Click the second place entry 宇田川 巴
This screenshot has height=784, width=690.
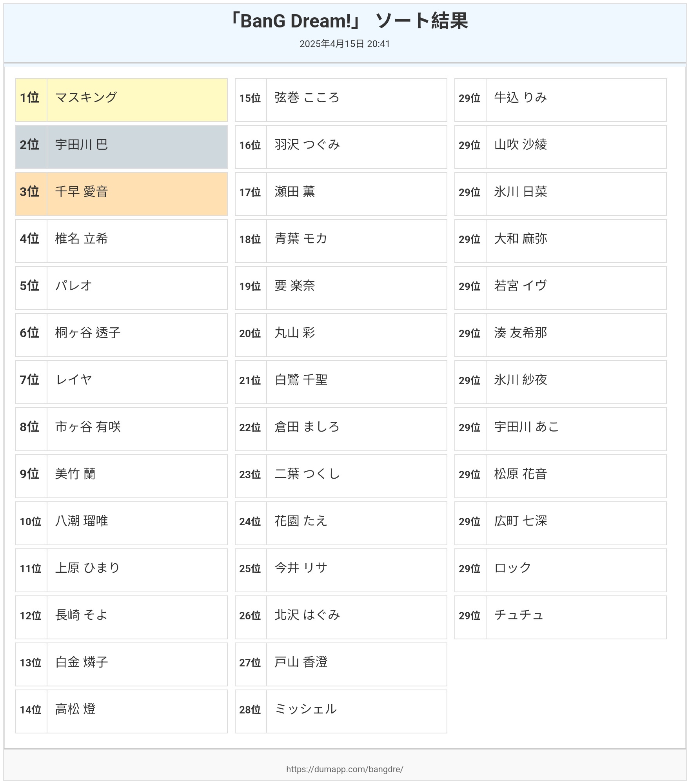point(122,147)
